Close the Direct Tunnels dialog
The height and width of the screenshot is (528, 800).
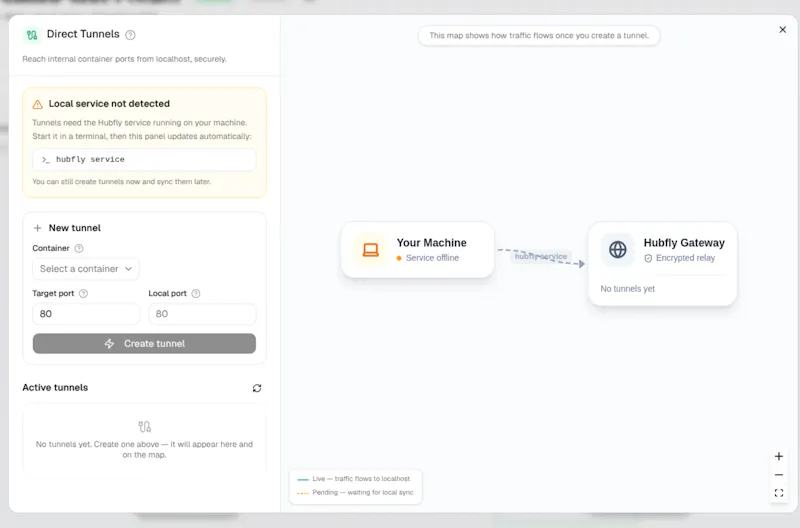coord(783,30)
